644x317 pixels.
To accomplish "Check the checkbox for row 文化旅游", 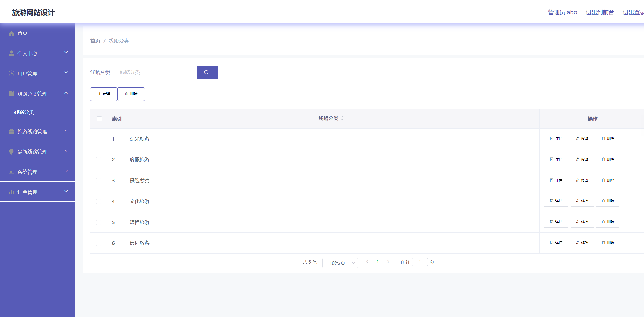I will (99, 201).
